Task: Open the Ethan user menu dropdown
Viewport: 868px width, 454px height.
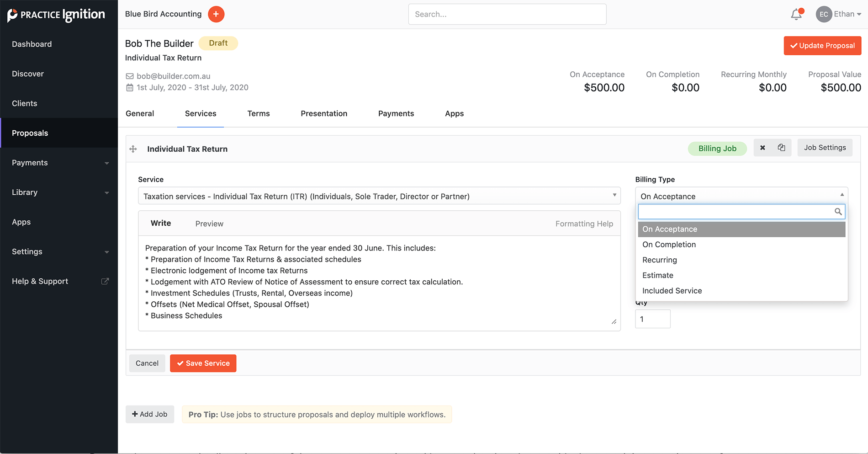Action: (x=847, y=14)
